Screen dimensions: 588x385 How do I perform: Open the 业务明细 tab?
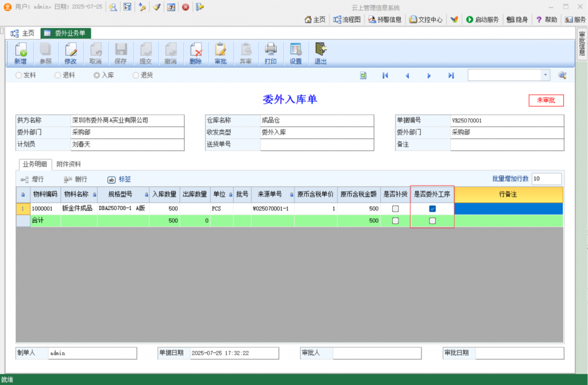[x=35, y=164]
